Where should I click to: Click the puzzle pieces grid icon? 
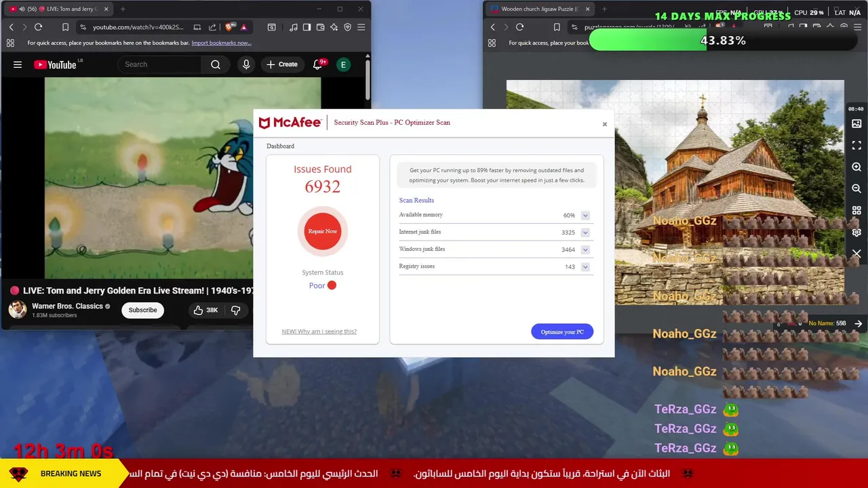(856, 211)
